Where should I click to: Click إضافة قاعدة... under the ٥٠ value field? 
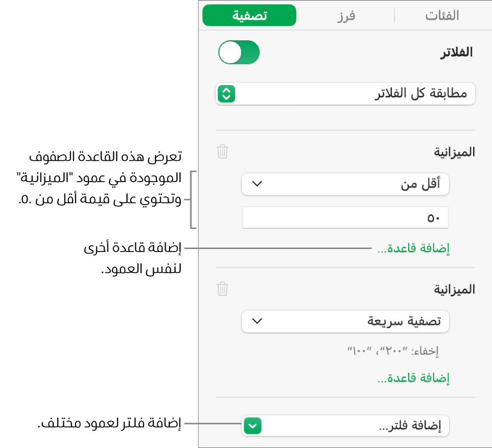413,249
